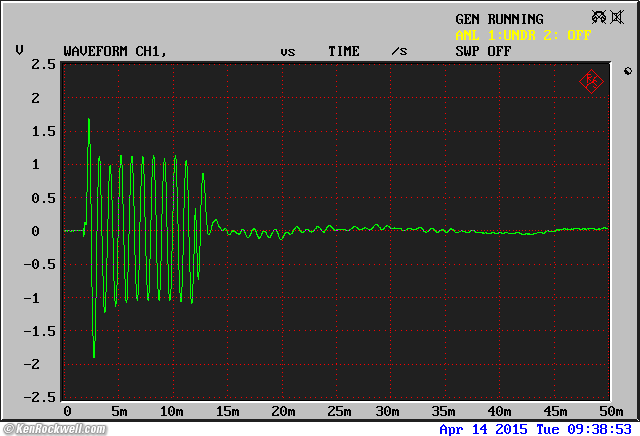Image resolution: width=640 pixels, height=436 pixels.
Task: Click the Apr 14 2015 date timestamp
Action: [x=482, y=428]
